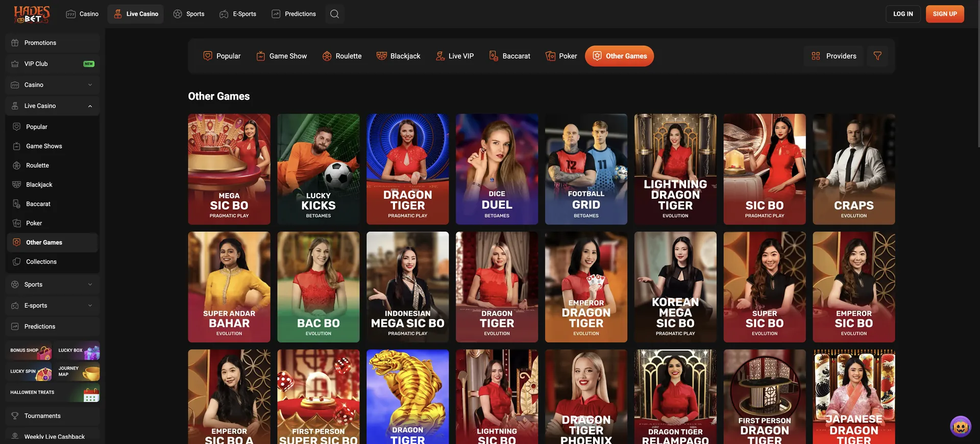
Task: Open Lucky Box tile
Action: tap(77, 350)
